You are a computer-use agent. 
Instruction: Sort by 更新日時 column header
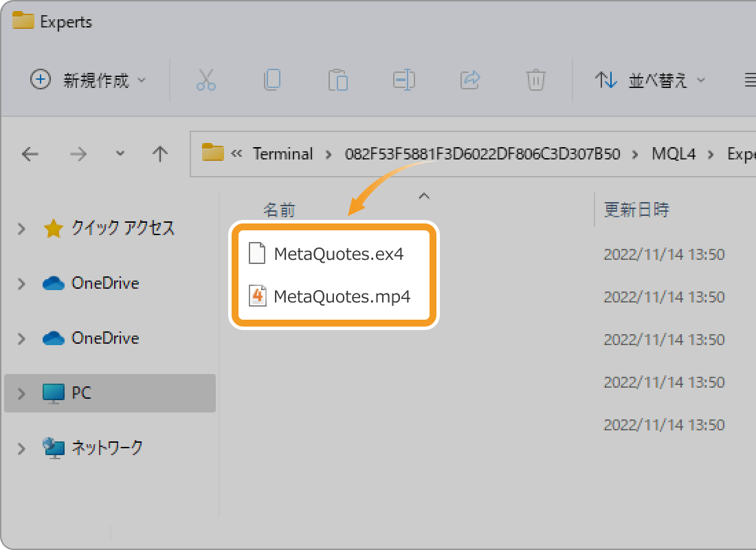pyautogui.click(x=636, y=210)
